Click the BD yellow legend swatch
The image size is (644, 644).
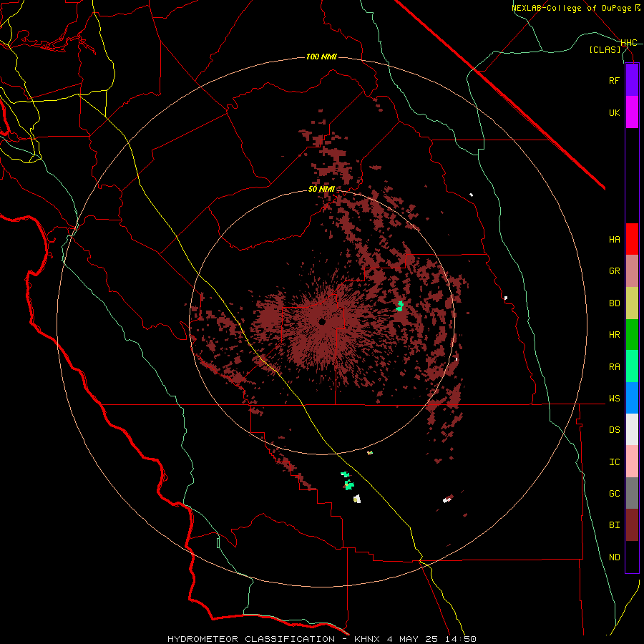(x=632, y=303)
